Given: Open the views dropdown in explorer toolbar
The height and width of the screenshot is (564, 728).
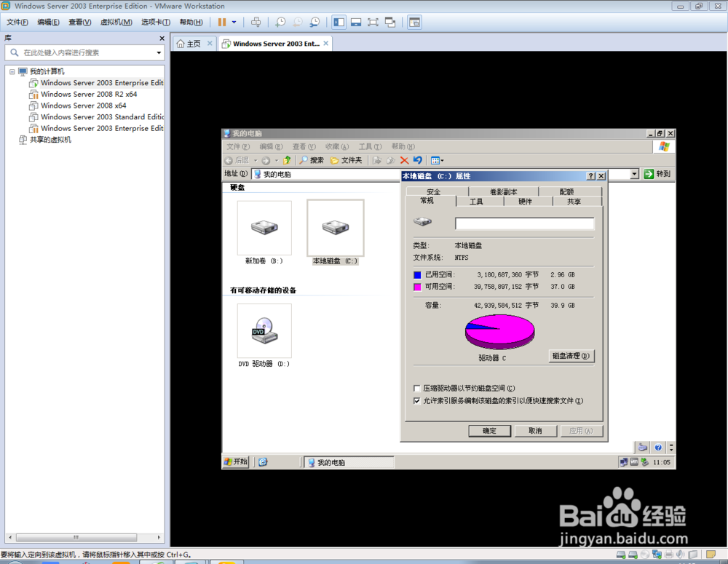Looking at the screenshot, I should [x=438, y=161].
